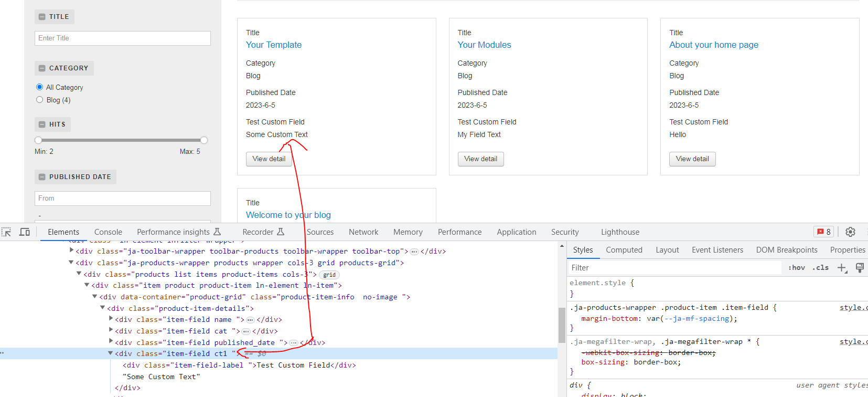This screenshot has width=868, height=397.
Task: Click the Enter Title input field
Action: tap(123, 38)
